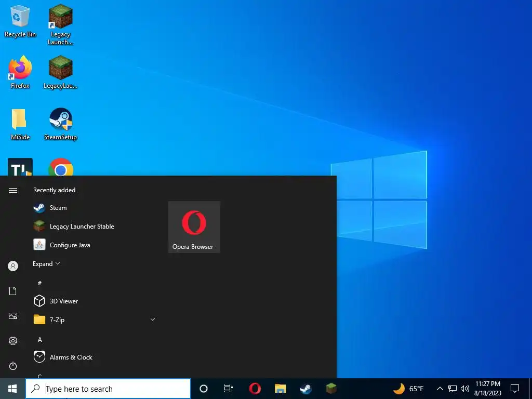Open 3D Viewer app

click(x=95, y=301)
